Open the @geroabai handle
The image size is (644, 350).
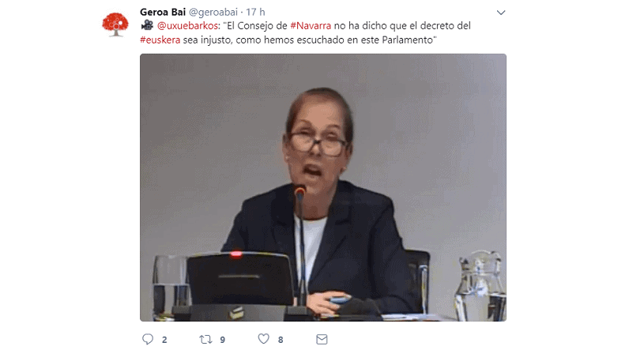click(x=213, y=13)
